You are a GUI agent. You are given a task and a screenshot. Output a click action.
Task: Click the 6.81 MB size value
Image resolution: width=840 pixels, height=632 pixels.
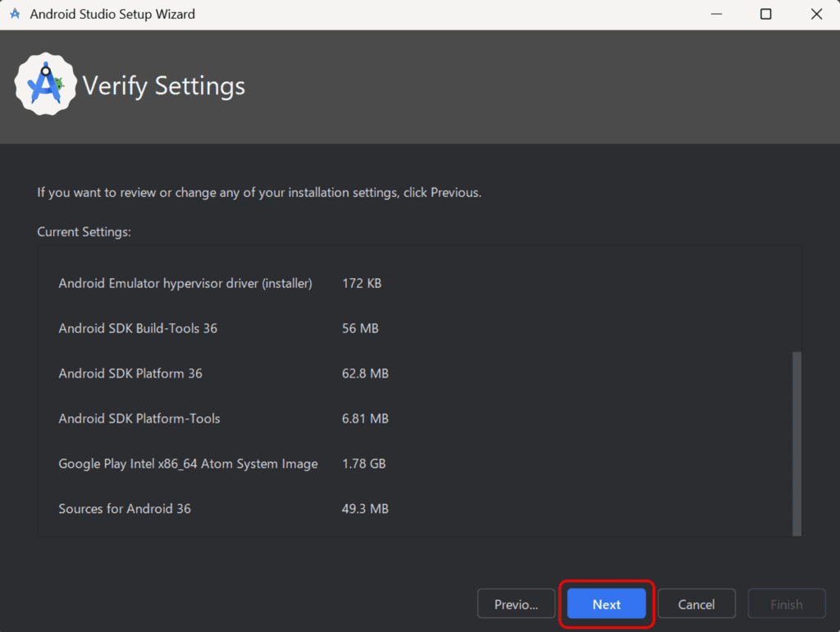365,418
